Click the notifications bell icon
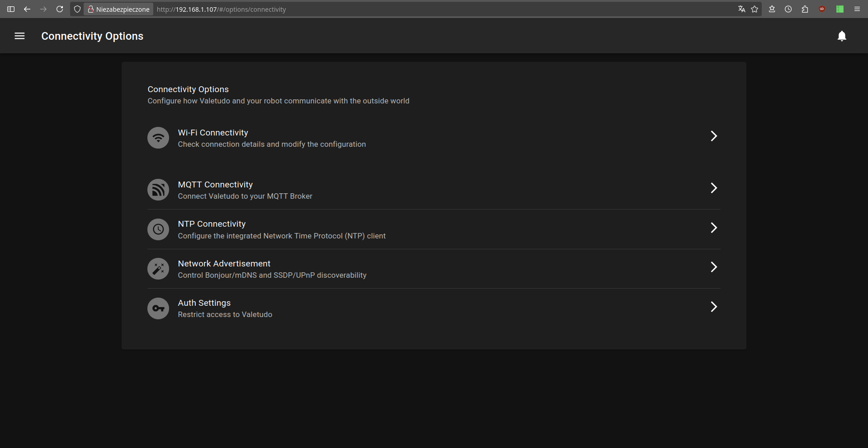The image size is (868, 448). coord(841,36)
